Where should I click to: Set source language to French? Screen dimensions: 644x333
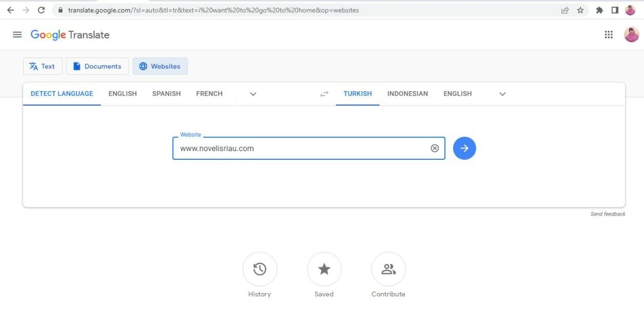point(209,94)
